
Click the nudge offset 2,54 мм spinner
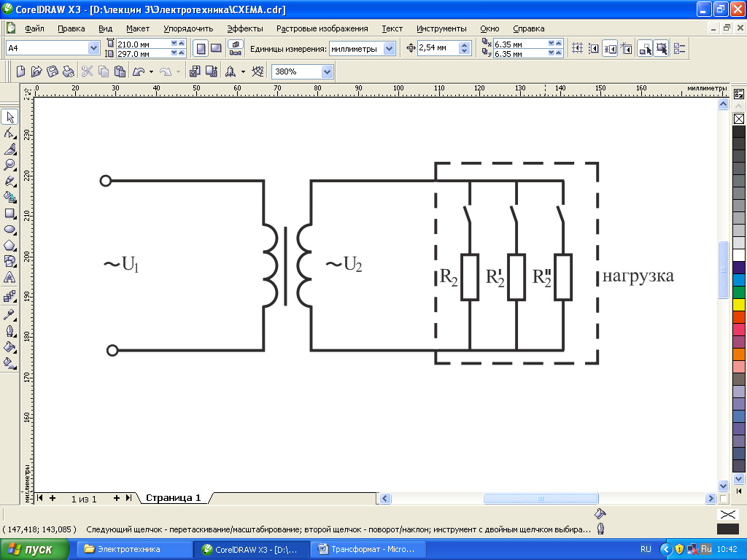tap(465, 48)
